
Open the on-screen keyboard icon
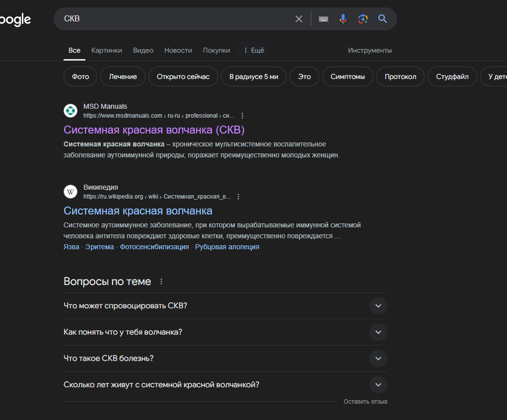tap(323, 19)
